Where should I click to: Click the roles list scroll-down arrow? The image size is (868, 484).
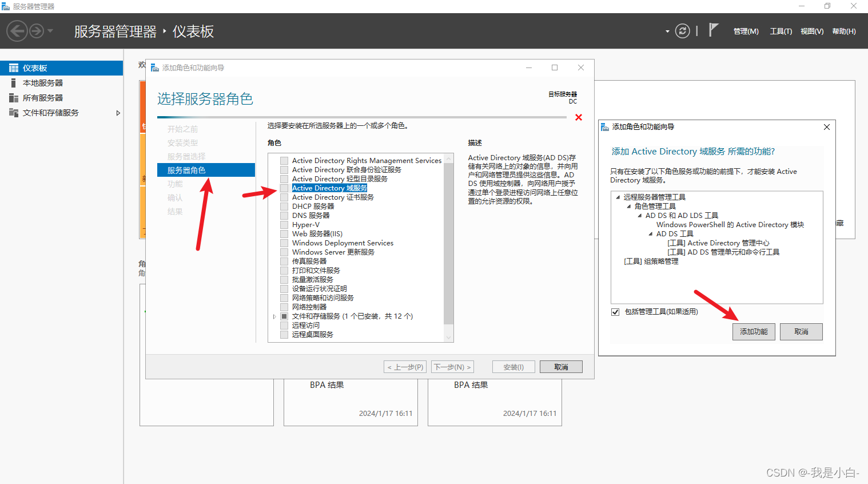(449, 338)
